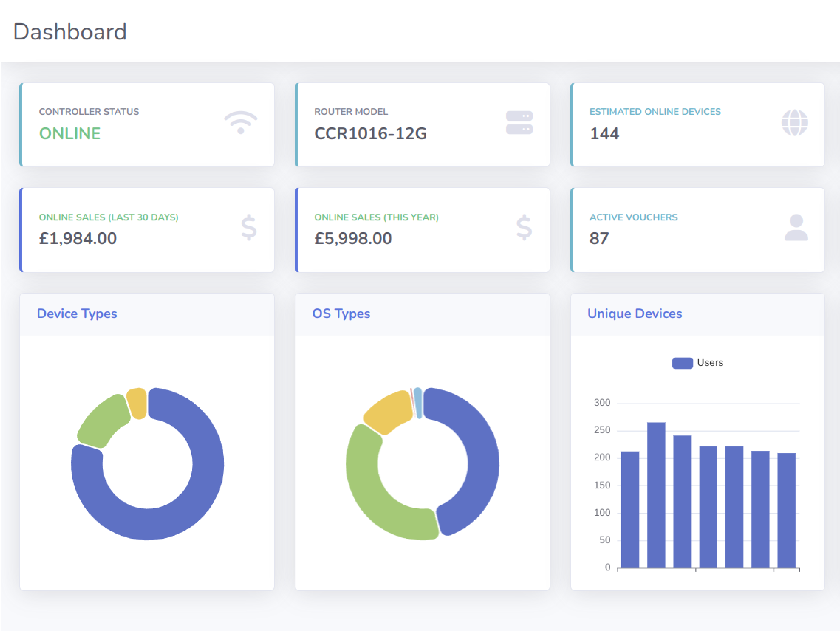Click the Unique Devices panel title
Viewport: 840px width, 631px height.
click(634, 313)
